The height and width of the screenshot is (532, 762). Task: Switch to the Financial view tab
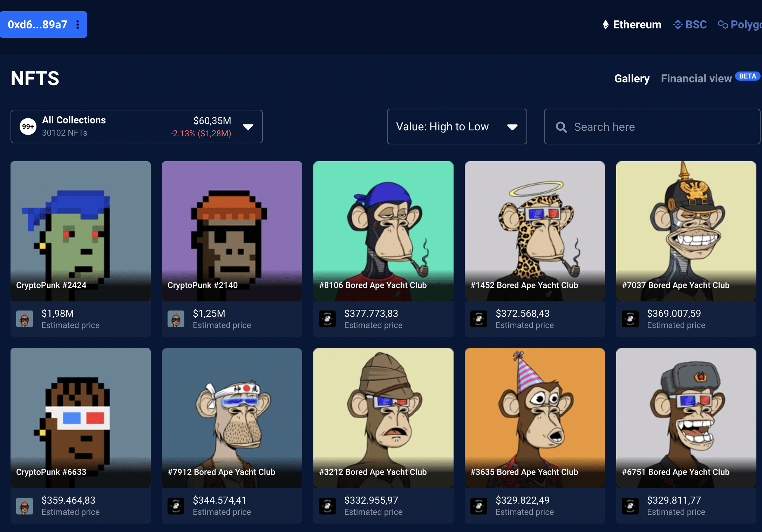click(x=696, y=79)
